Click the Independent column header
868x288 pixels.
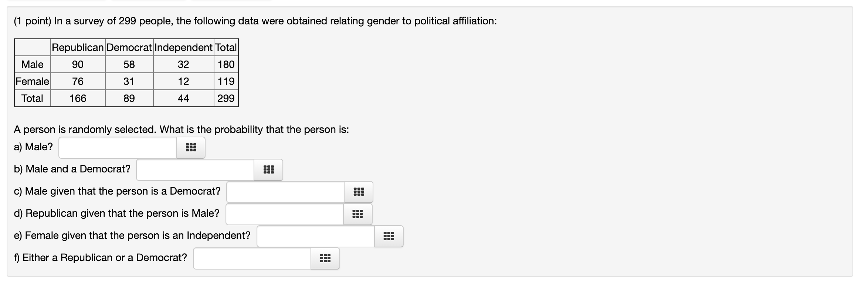(x=183, y=48)
